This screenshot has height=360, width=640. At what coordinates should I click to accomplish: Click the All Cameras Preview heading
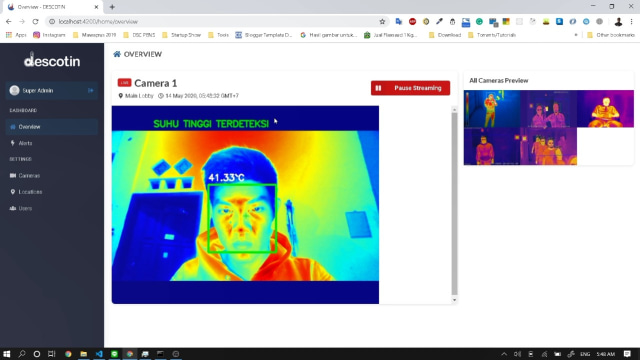498,80
